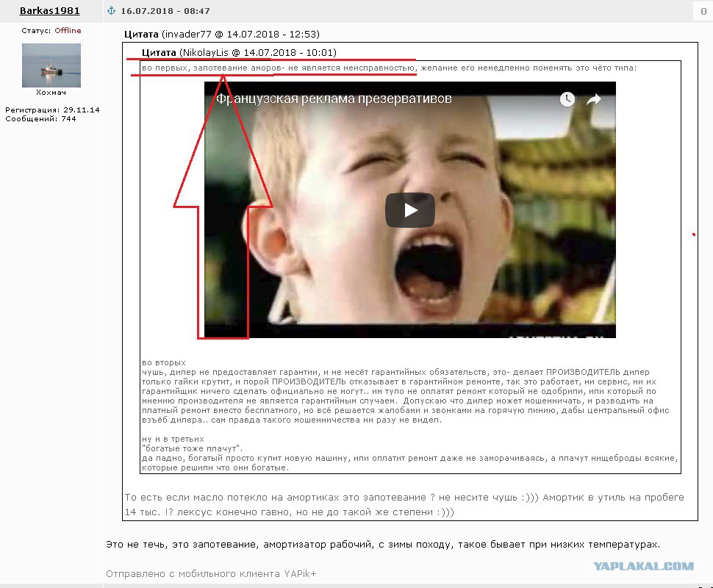Click the Offline status text

(x=68, y=30)
